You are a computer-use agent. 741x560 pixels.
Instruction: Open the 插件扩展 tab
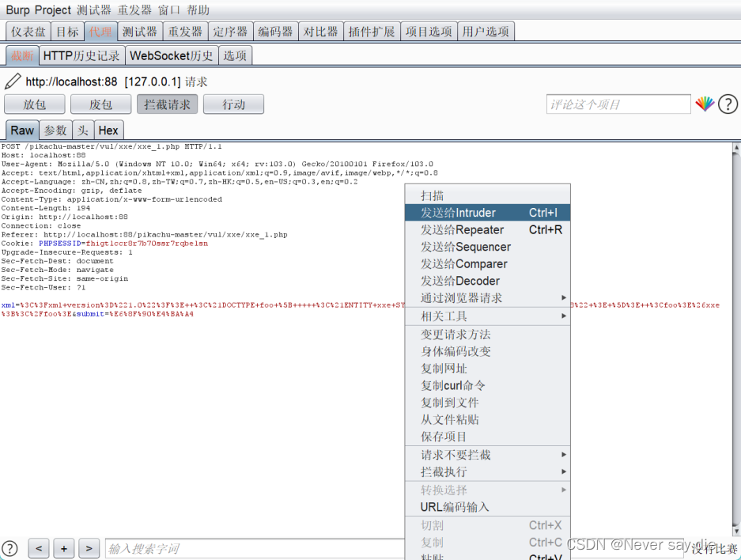372,32
